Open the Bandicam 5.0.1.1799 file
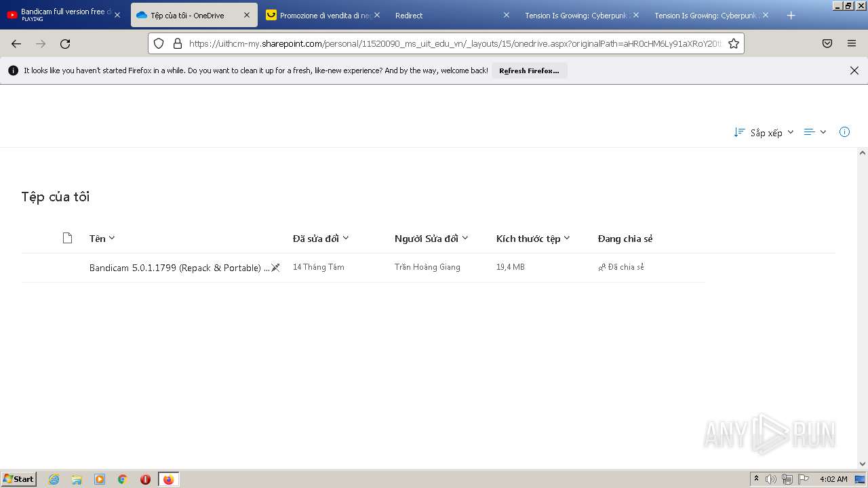 click(x=179, y=268)
